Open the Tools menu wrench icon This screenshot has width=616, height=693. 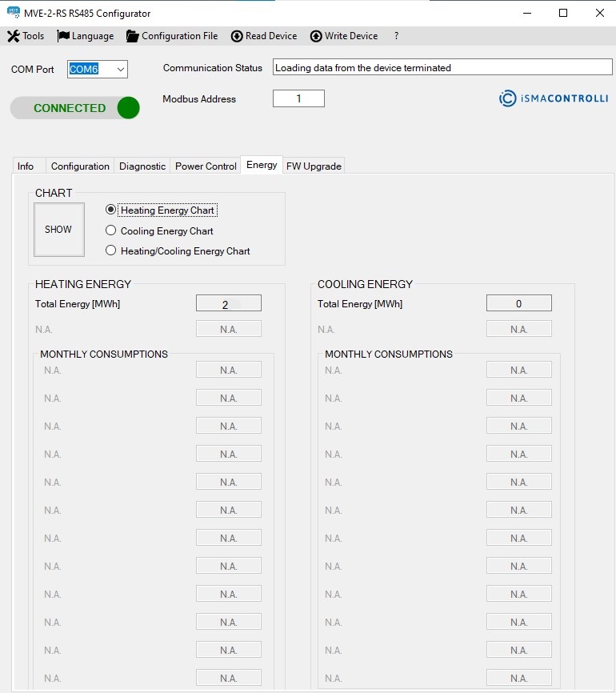13,36
